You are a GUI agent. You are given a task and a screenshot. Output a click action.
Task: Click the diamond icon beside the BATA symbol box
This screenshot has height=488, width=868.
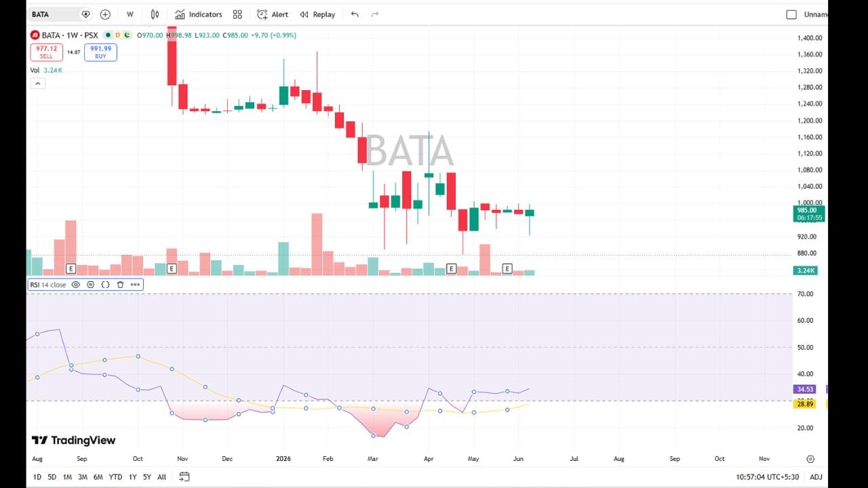tap(85, 14)
